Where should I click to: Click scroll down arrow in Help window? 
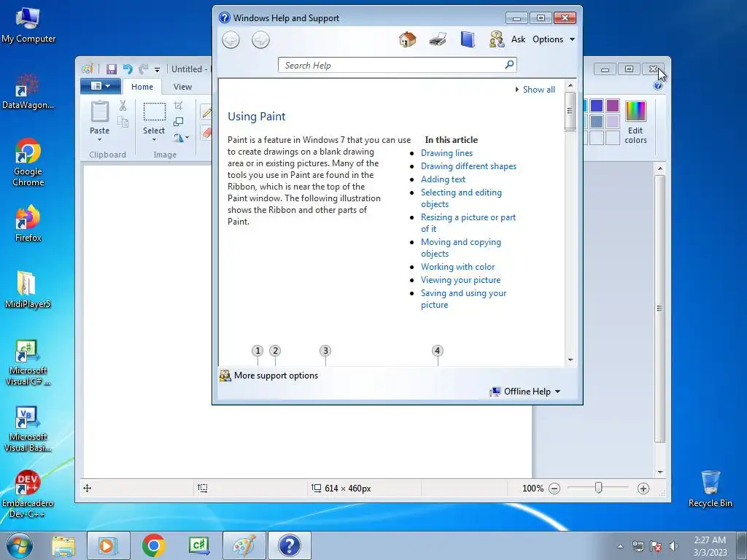570,360
